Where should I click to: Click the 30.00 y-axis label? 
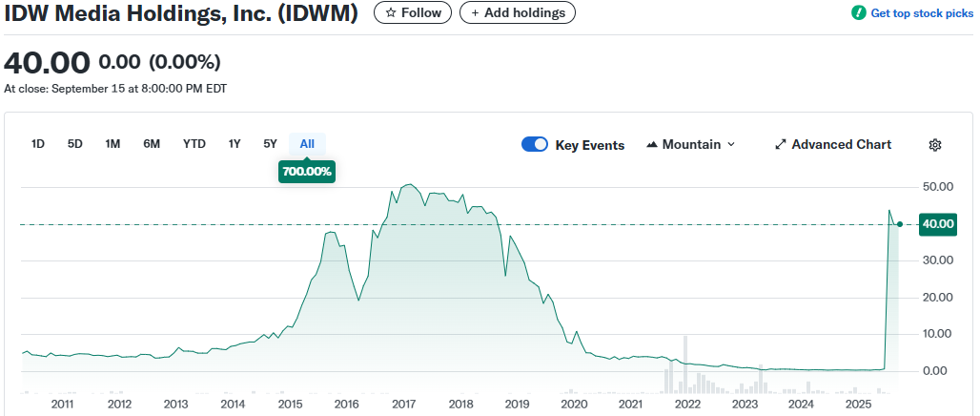(x=937, y=260)
